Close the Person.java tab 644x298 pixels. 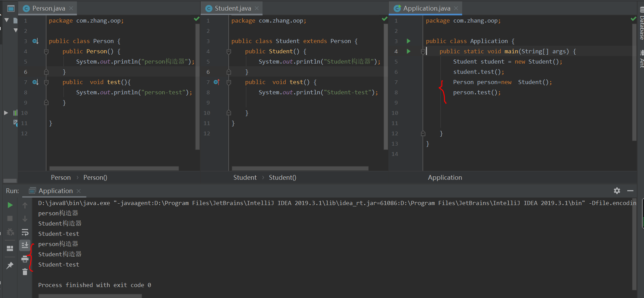(71, 8)
